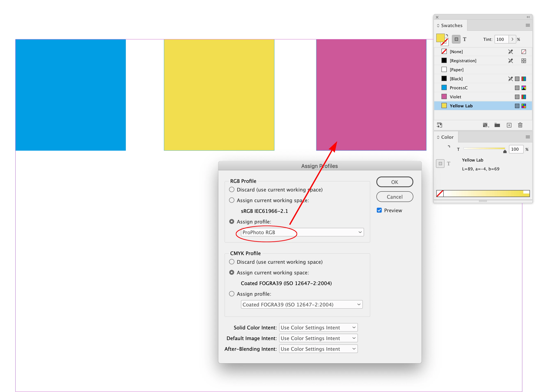Click formatting affects text T icon in Swatches
The height and width of the screenshot is (392, 550).
click(465, 39)
